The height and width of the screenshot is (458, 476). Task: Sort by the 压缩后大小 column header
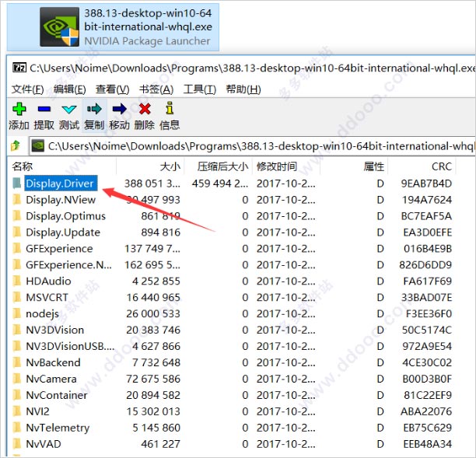pos(222,166)
